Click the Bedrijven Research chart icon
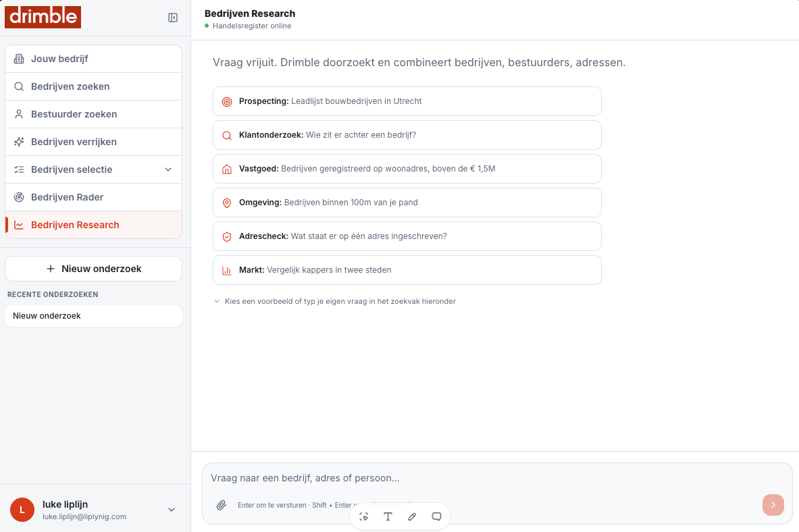 (x=19, y=225)
